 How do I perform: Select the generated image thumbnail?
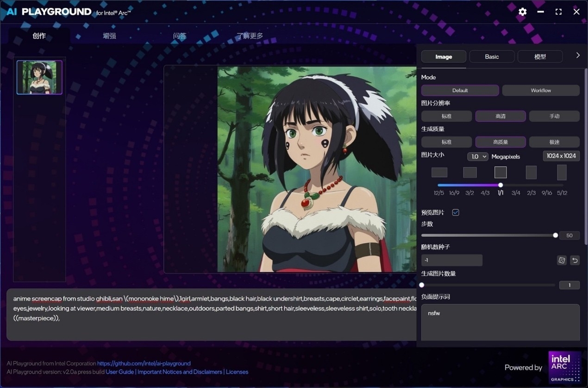coord(39,77)
